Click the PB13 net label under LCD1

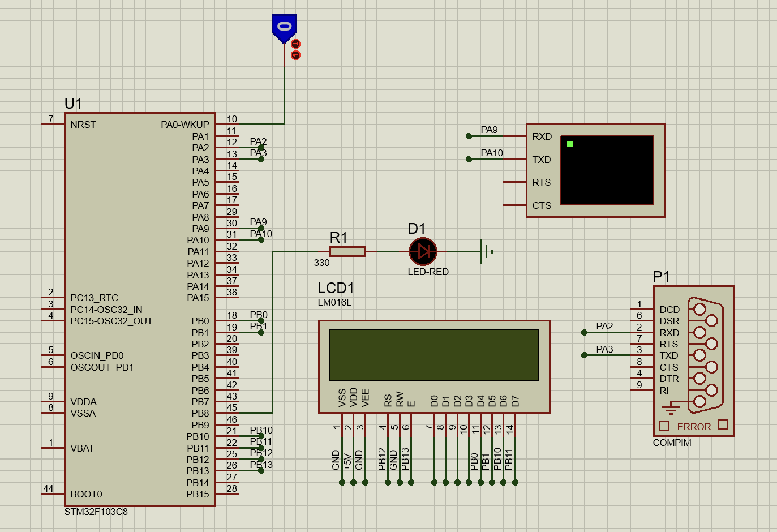(405, 459)
